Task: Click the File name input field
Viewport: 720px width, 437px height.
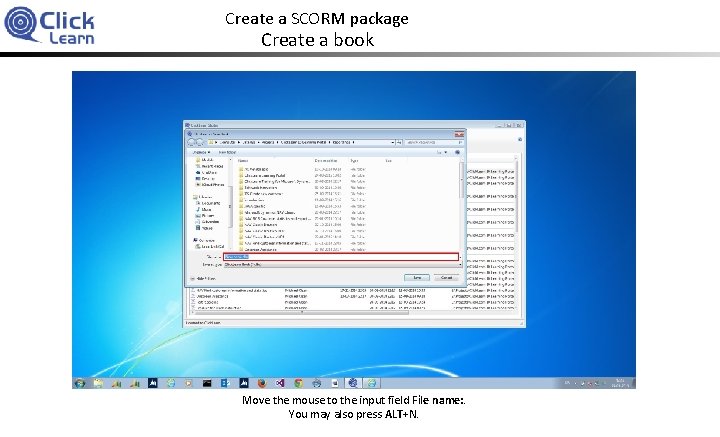Action: (341, 257)
